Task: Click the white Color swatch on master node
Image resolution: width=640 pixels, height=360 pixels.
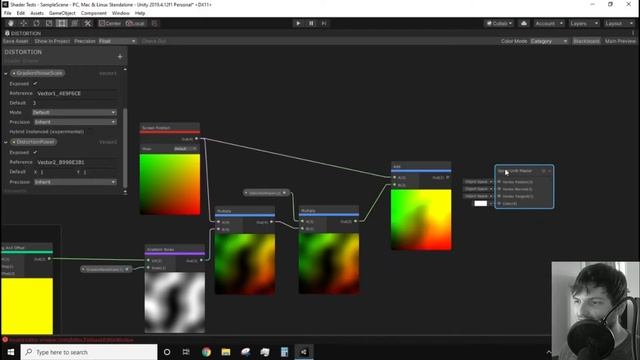Action: 480,203
